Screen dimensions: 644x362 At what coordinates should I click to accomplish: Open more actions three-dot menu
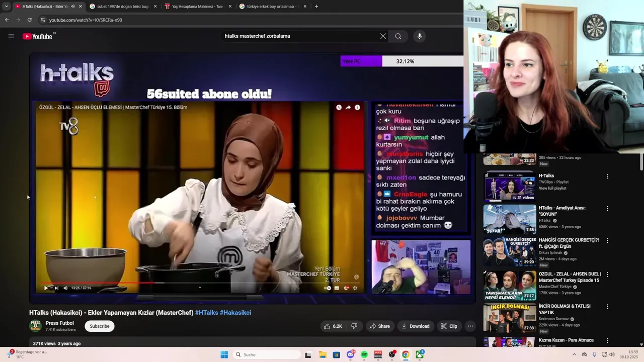coord(470,326)
